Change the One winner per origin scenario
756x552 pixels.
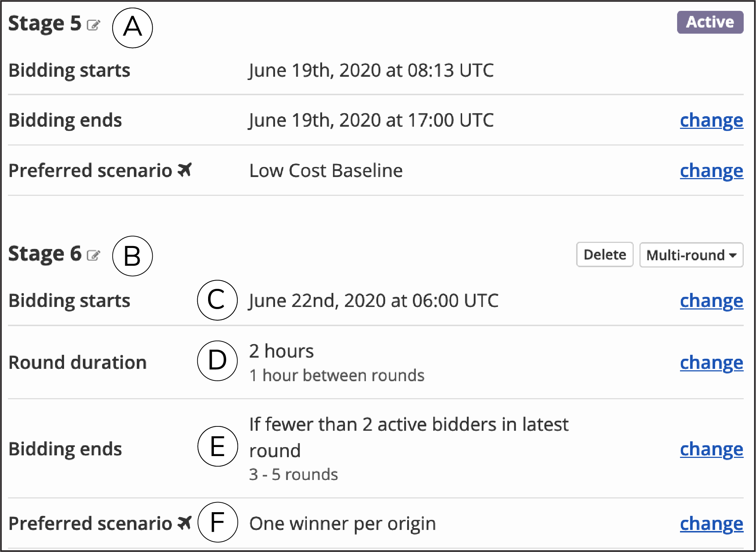[711, 524]
